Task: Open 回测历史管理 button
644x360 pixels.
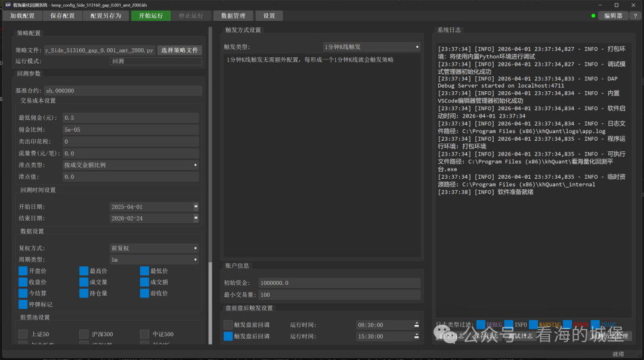Action: pyautogui.click(x=609, y=336)
